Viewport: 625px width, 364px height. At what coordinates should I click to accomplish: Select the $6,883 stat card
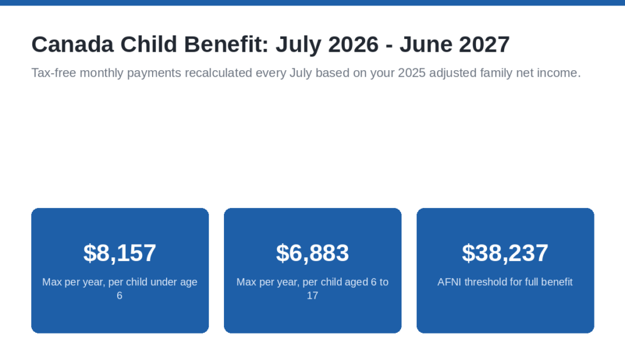(x=312, y=271)
